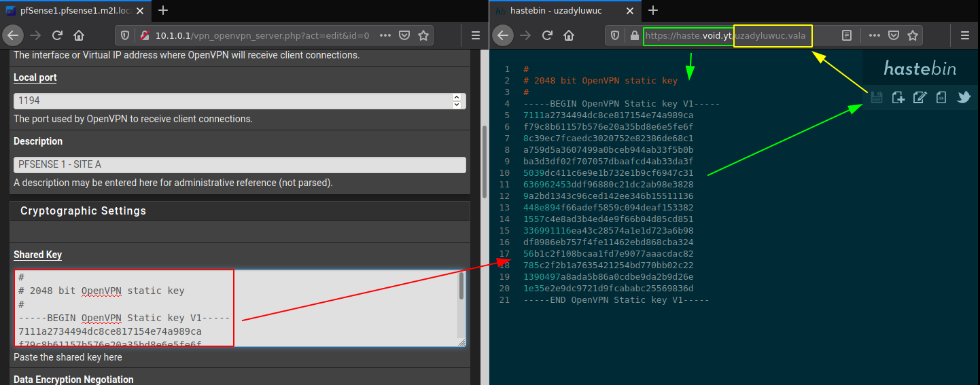Viewport: 980px width, 385px height.
Task: Open new tab in hastebin window
Action: point(653,10)
